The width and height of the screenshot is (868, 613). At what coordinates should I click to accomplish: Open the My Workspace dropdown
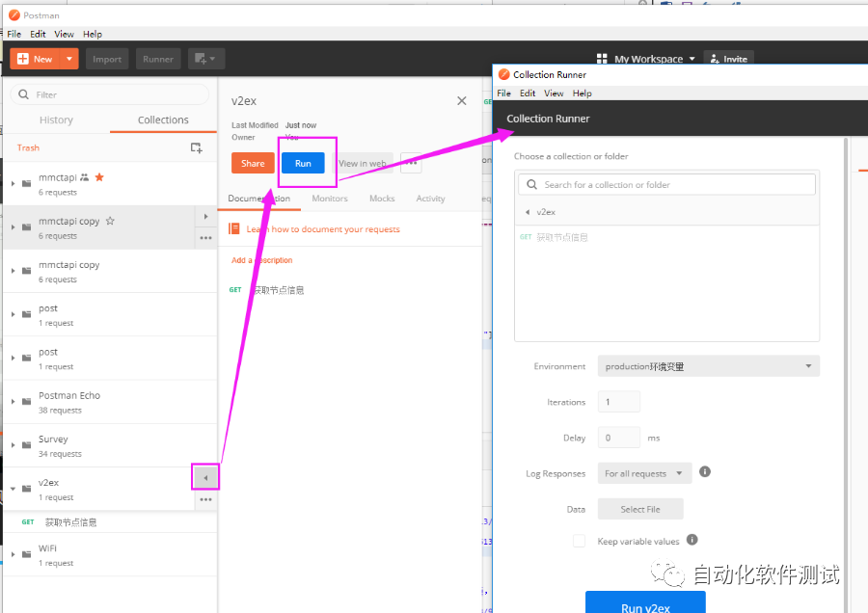pyautogui.click(x=645, y=59)
